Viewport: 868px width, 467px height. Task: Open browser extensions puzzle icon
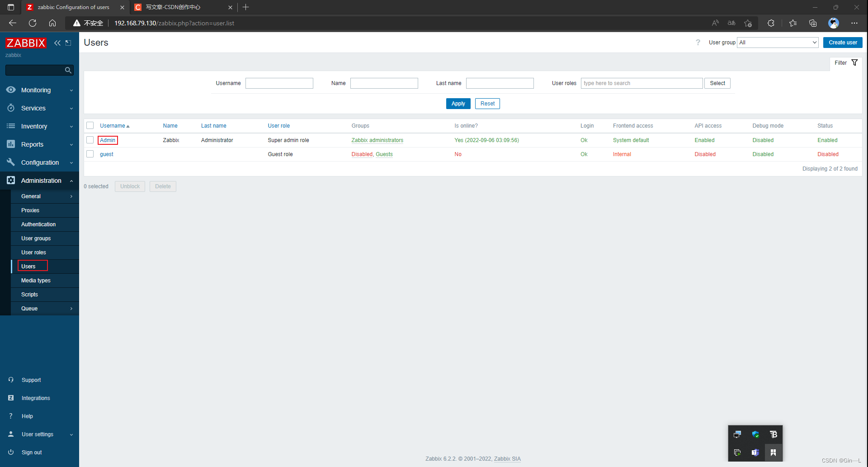tap(771, 23)
